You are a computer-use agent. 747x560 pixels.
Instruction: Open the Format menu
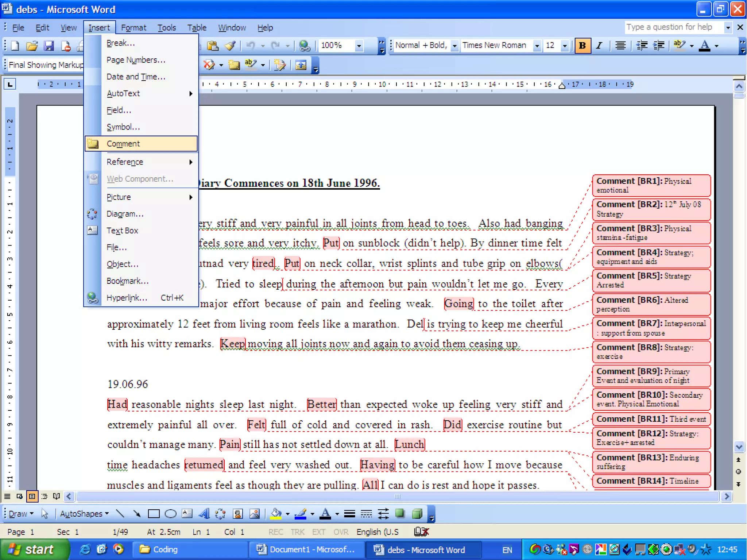pyautogui.click(x=133, y=28)
